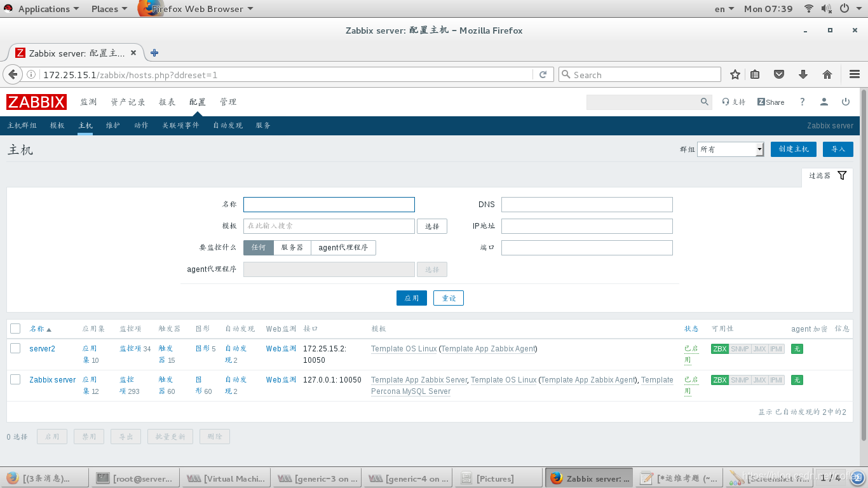Open the 监测 menu
Image resolution: width=868 pixels, height=488 pixels.
(x=88, y=102)
